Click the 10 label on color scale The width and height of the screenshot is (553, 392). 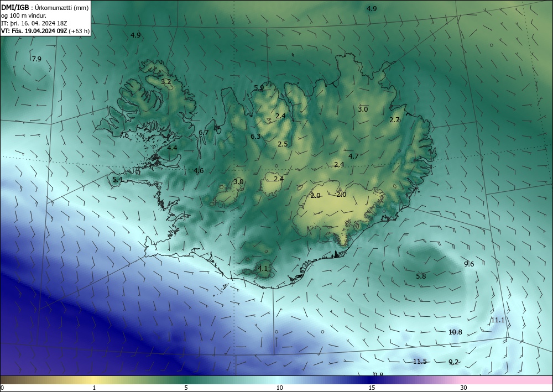click(280, 388)
